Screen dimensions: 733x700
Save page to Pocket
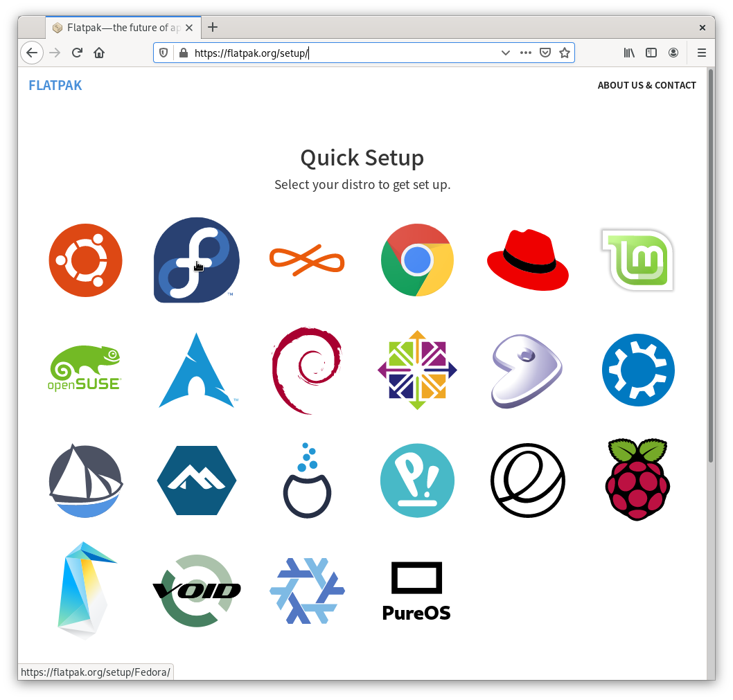545,53
